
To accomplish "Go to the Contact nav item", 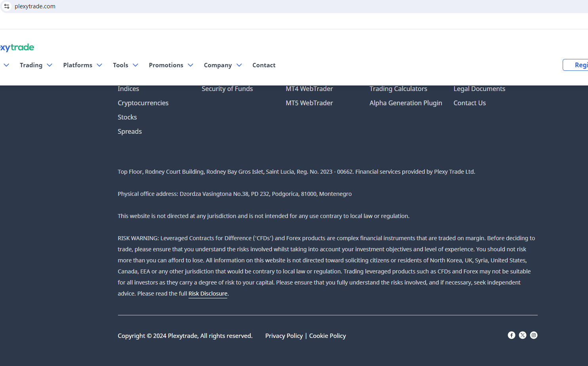I will point(264,65).
